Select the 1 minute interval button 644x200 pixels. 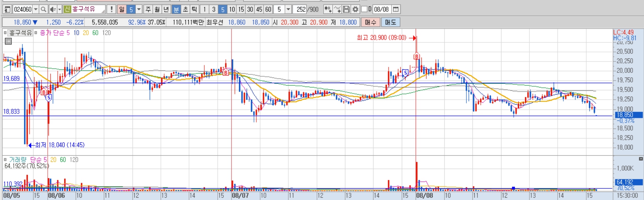point(204,9)
